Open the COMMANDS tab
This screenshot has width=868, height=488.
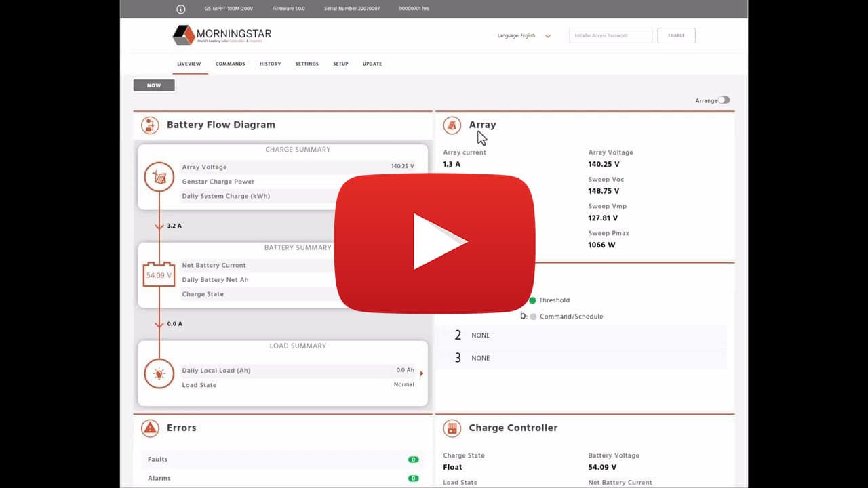point(231,64)
